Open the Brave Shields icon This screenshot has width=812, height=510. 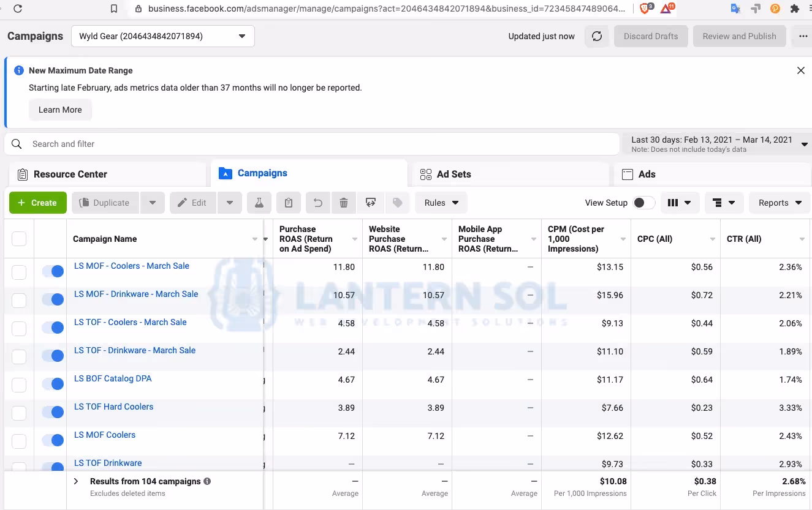tap(646, 9)
